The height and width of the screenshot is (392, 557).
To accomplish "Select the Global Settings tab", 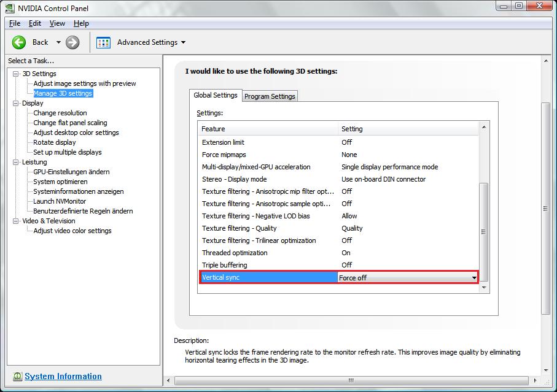I will pos(216,95).
